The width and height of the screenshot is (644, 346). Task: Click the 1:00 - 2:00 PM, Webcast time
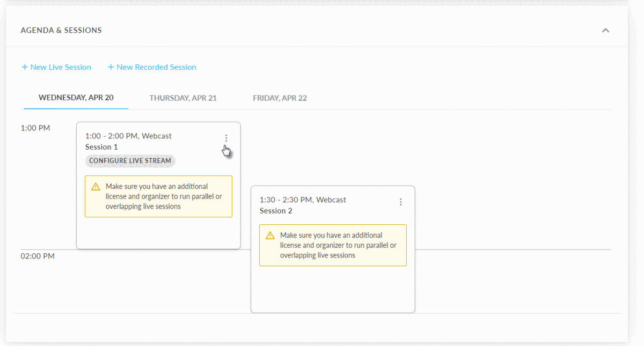[128, 136]
